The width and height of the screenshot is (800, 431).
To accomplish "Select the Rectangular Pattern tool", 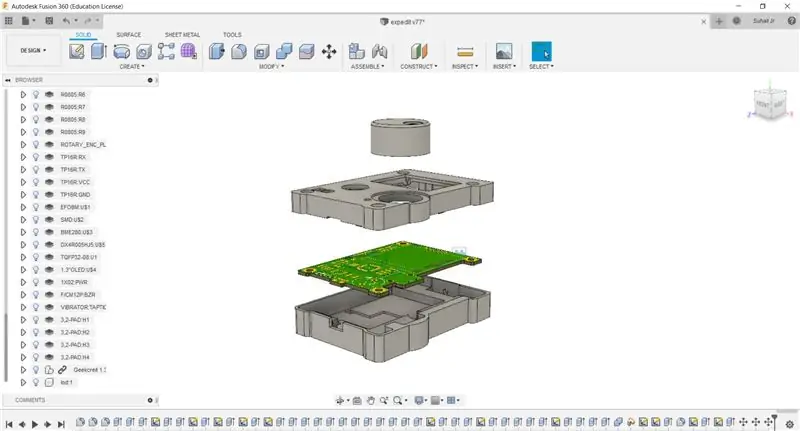I will pyautogui.click(x=166, y=51).
